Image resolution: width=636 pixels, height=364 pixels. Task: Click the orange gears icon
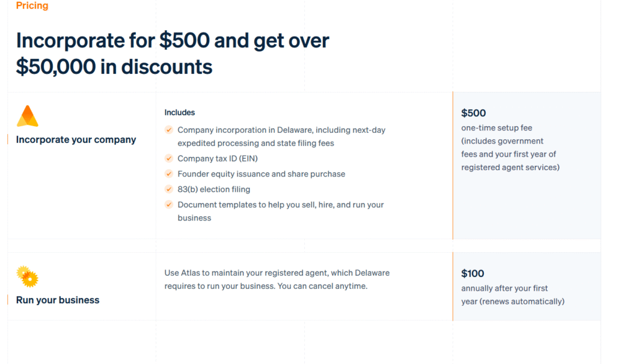tap(27, 276)
